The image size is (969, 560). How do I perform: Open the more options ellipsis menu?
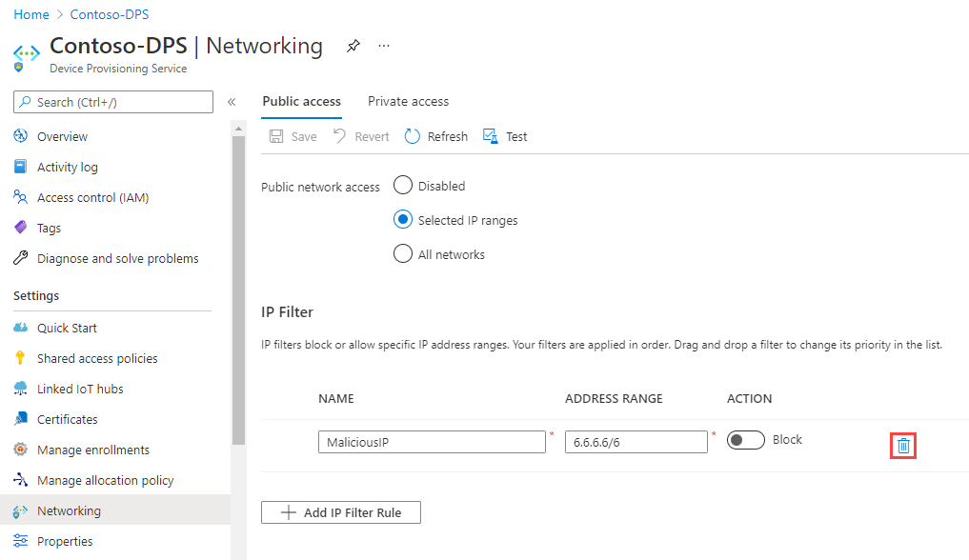[383, 45]
